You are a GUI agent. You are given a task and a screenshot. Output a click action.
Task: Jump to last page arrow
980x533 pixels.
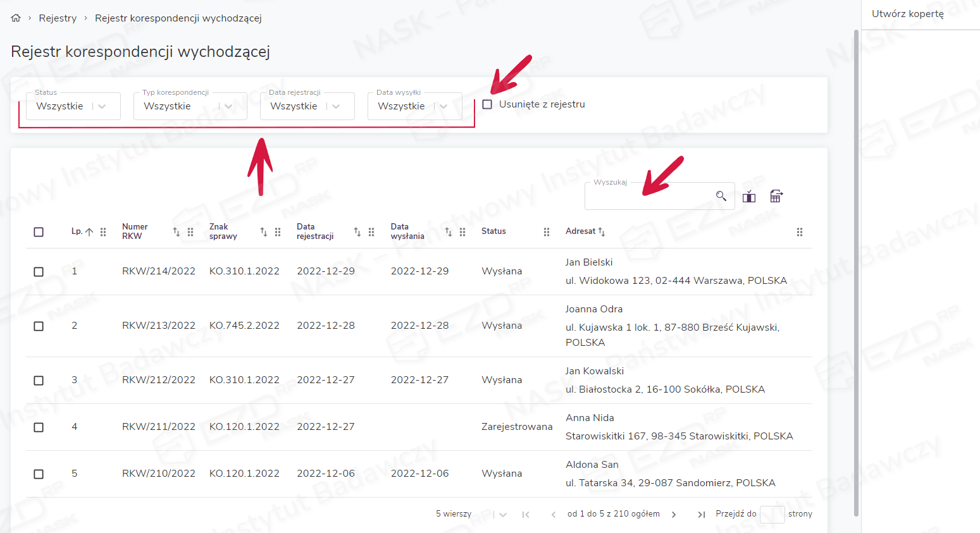click(x=701, y=515)
